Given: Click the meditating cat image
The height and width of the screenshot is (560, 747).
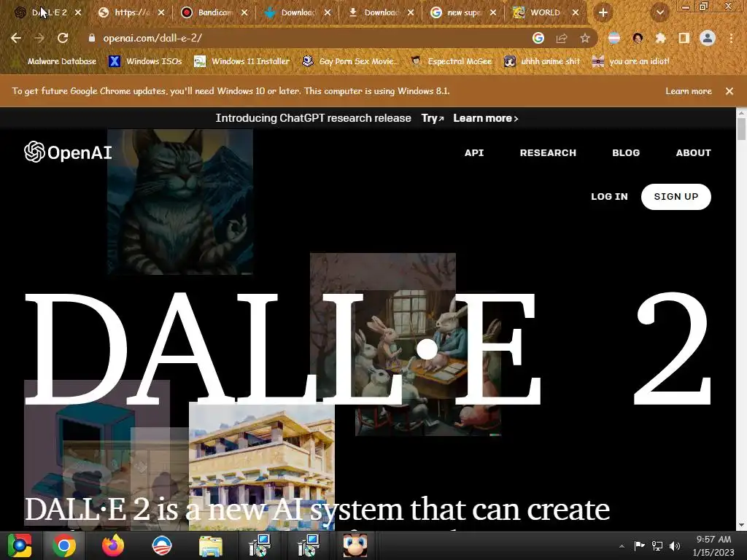Looking at the screenshot, I should pyautogui.click(x=180, y=201).
